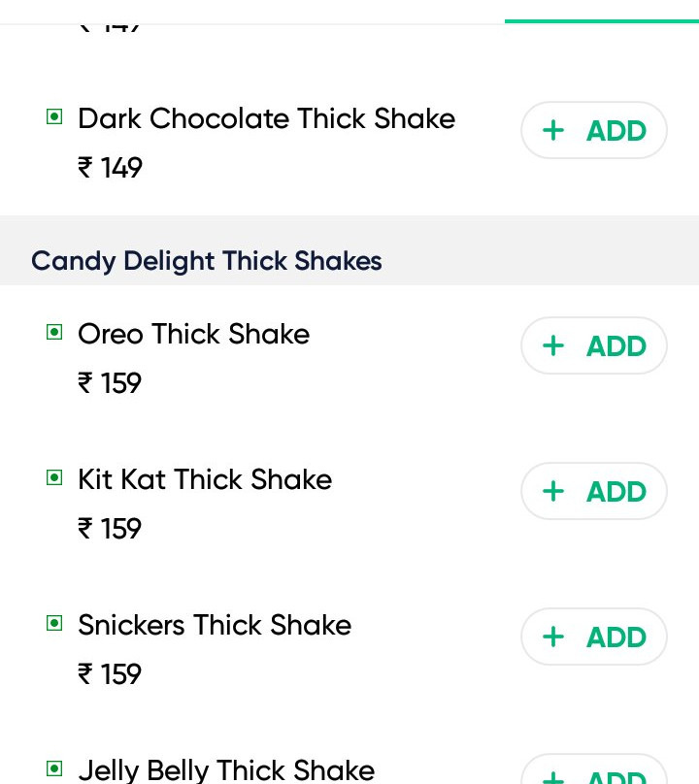Click veg icon beside Dark Chocolate Thick Shake
This screenshot has height=784, width=699.
tap(55, 117)
